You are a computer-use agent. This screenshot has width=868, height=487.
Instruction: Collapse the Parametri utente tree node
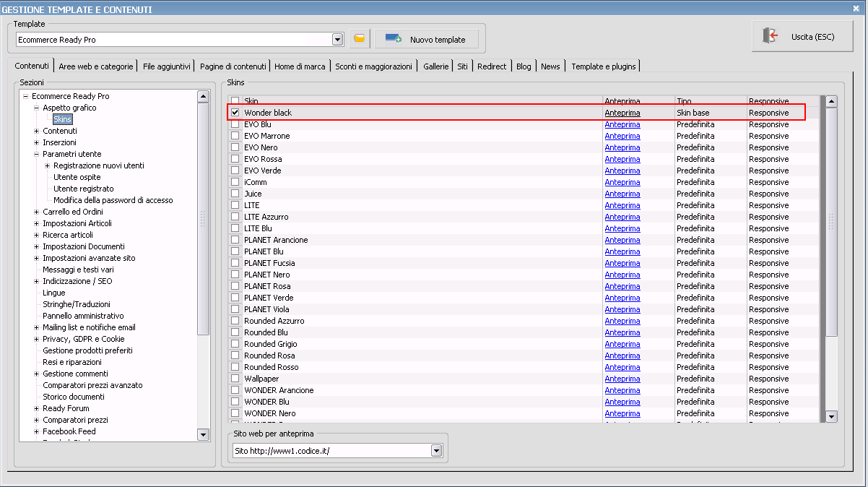pos(36,154)
